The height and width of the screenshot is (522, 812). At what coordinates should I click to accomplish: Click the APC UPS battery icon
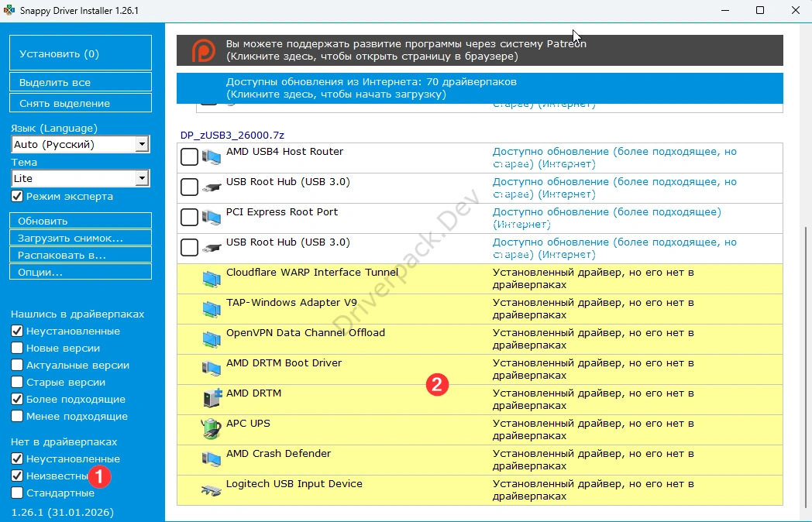211,429
